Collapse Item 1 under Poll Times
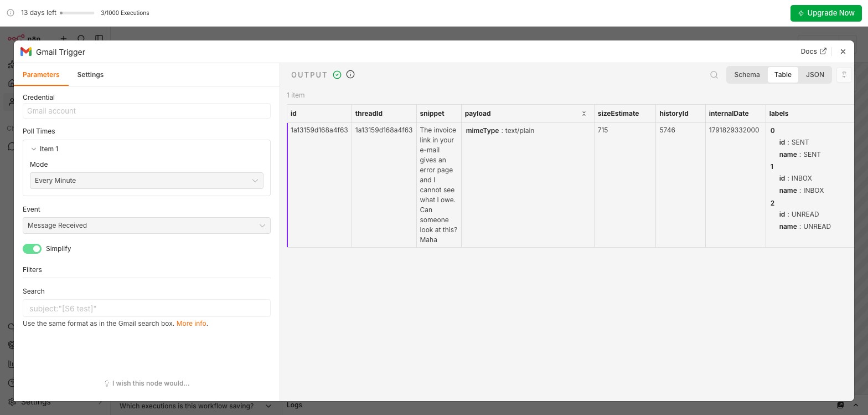 [x=34, y=149]
